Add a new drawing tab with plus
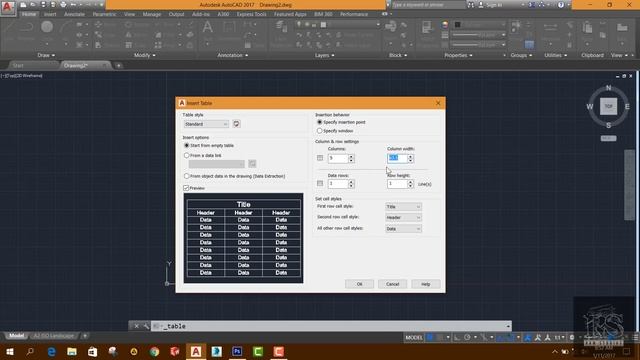 [118, 65]
